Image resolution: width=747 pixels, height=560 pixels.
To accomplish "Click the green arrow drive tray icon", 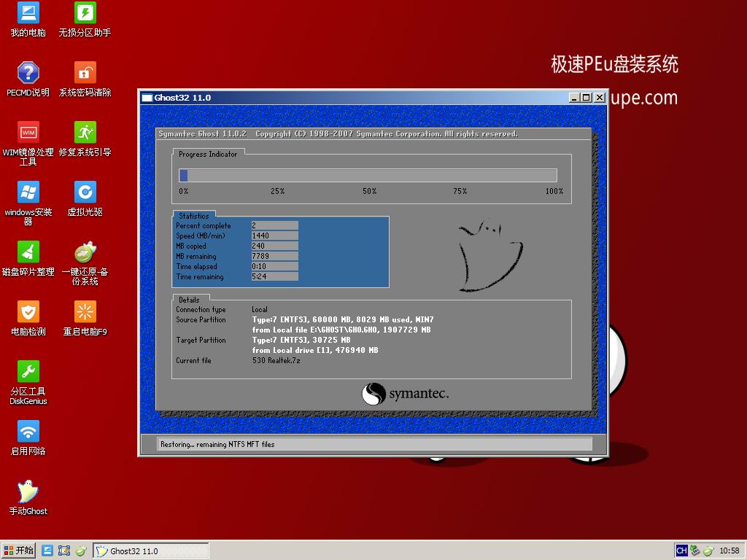I will point(695,551).
